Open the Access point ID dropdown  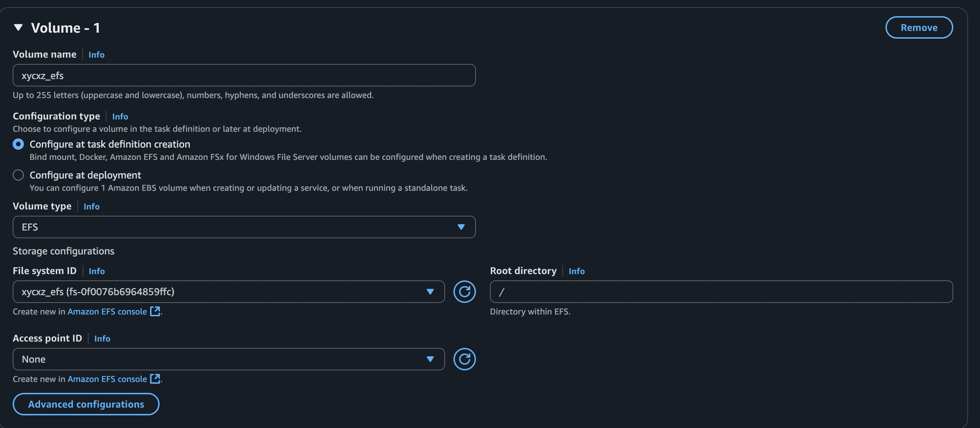coord(228,359)
